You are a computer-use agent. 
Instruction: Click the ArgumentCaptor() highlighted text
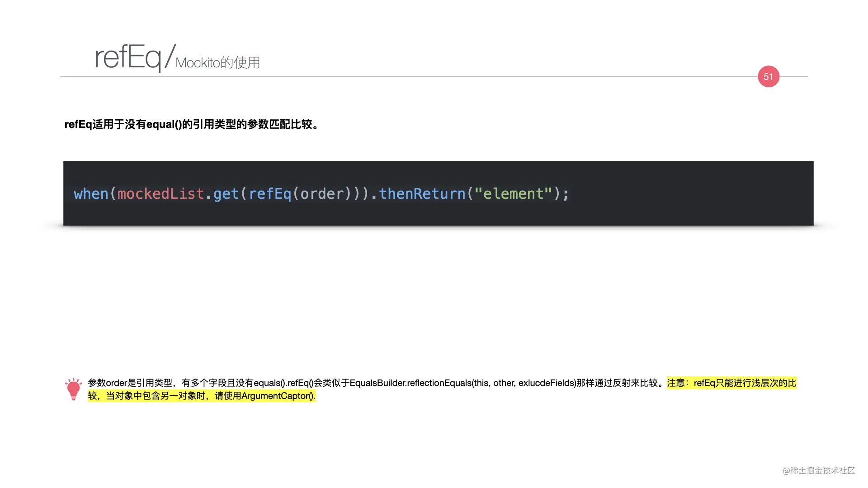click(278, 396)
